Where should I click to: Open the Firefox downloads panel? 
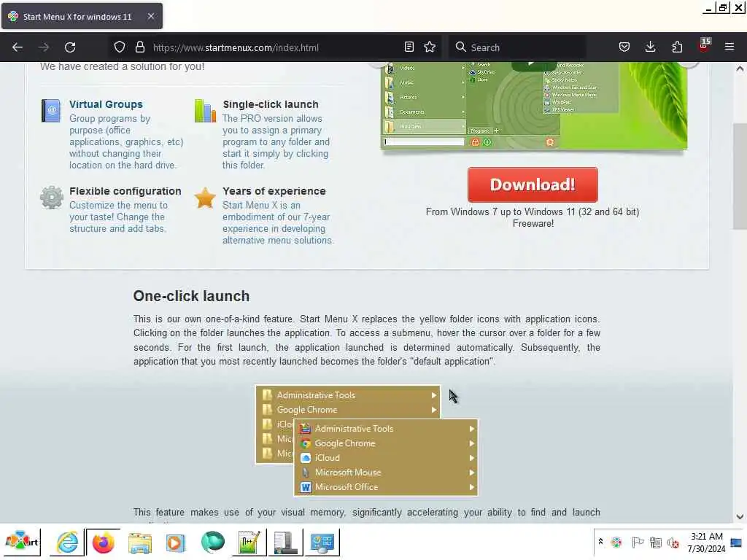[x=650, y=47]
